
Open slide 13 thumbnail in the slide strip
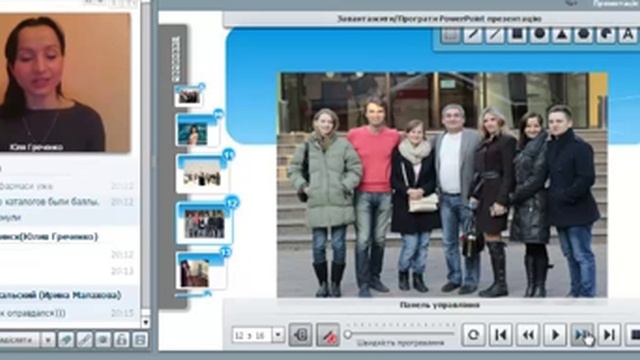tap(201, 271)
